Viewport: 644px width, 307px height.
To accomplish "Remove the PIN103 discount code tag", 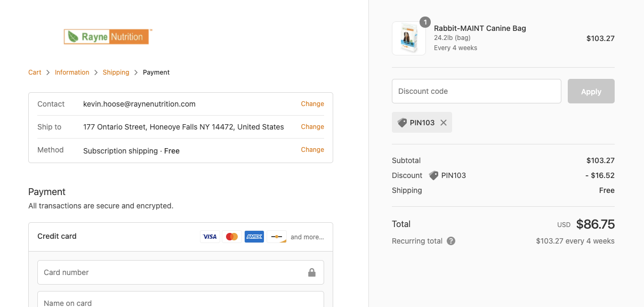I will click(x=444, y=123).
